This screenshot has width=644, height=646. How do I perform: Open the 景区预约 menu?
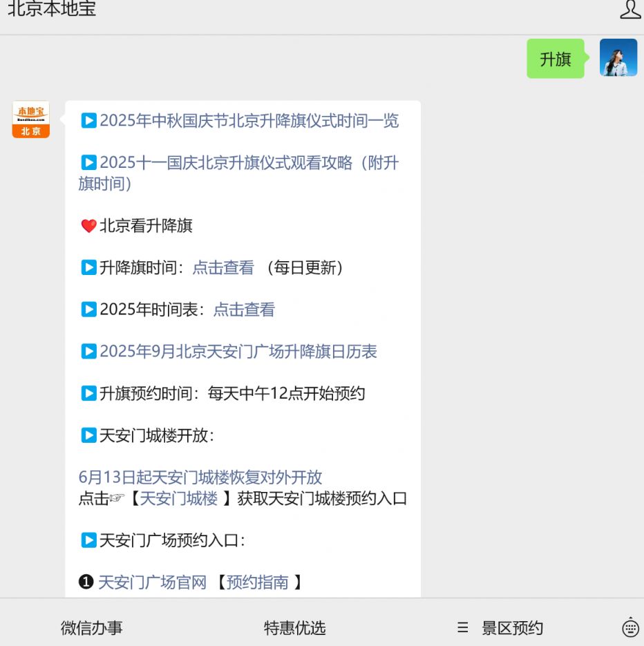pyautogui.click(x=512, y=628)
